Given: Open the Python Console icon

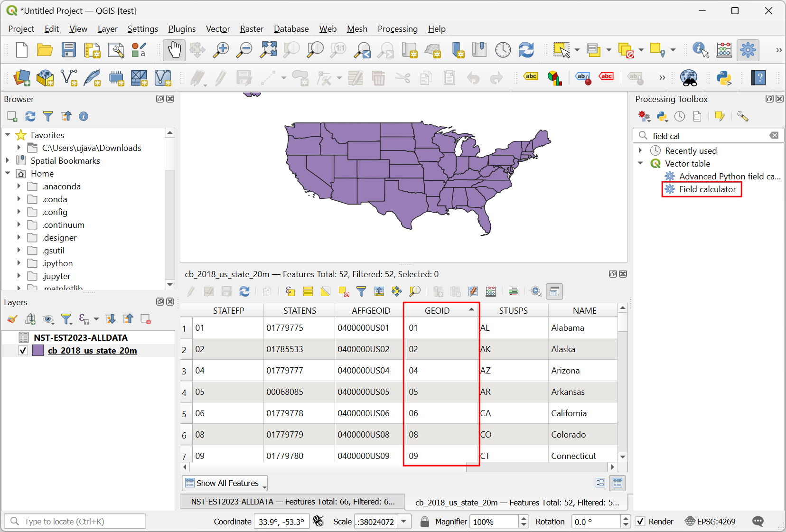Looking at the screenshot, I should (x=724, y=78).
